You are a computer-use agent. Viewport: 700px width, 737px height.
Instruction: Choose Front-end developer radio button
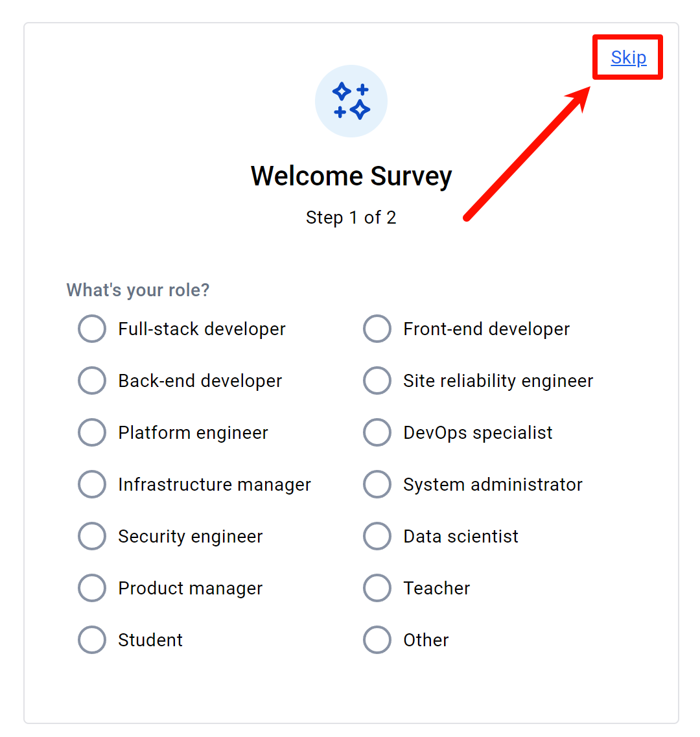click(x=377, y=329)
